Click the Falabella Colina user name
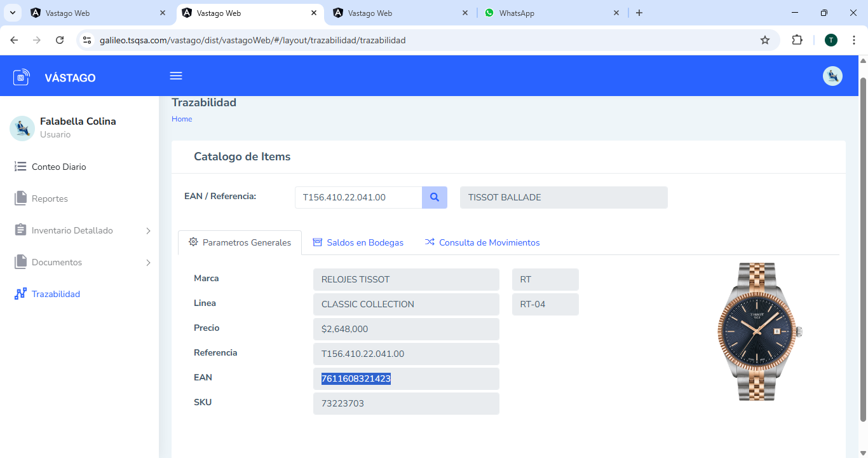This screenshot has width=868, height=458. click(78, 121)
